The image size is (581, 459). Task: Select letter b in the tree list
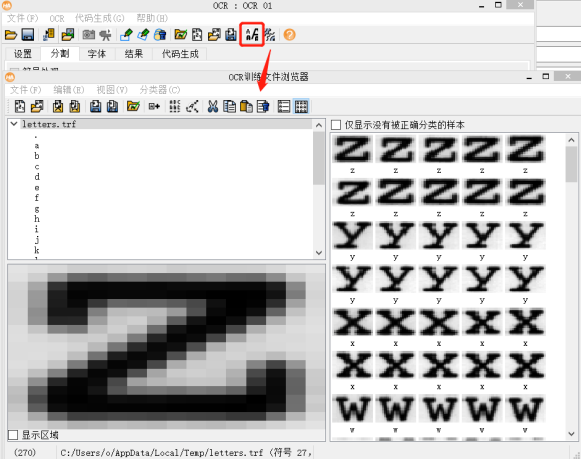click(37, 156)
